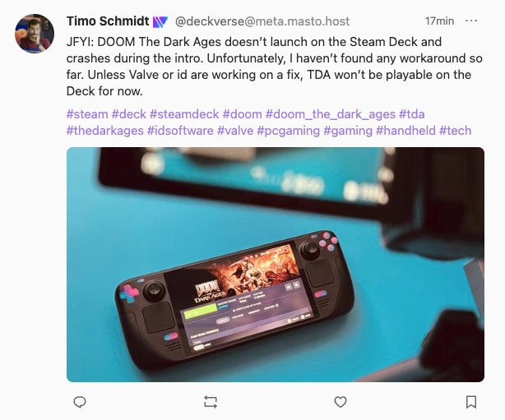Viewport: 505px width, 420px height.
Task: Open the three-dot more options menu
Action: [471, 21]
